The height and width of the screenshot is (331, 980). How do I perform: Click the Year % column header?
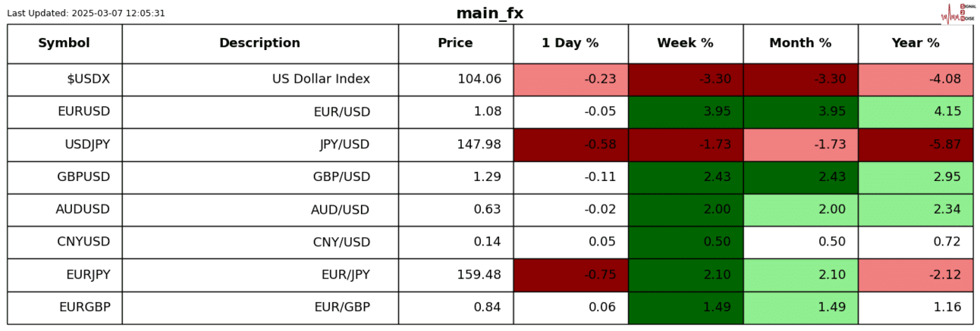(916, 43)
